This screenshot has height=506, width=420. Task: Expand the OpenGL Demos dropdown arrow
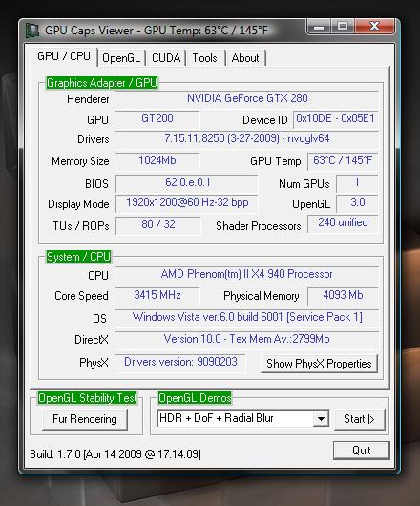pyautogui.click(x=321, y=419)
